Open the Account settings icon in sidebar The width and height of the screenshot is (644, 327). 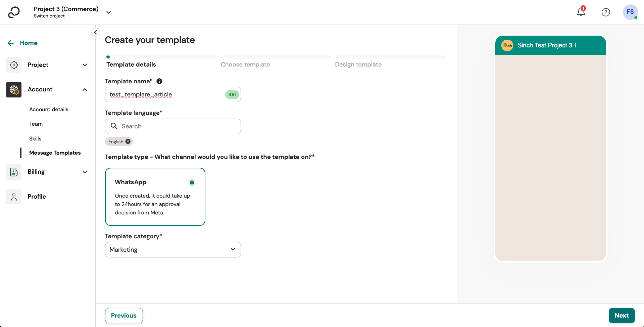[x=14, y=90]
